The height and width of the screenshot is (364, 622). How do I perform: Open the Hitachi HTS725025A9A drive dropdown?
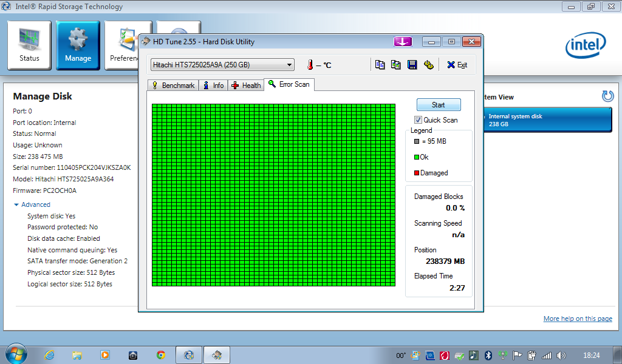coord(222,64)
